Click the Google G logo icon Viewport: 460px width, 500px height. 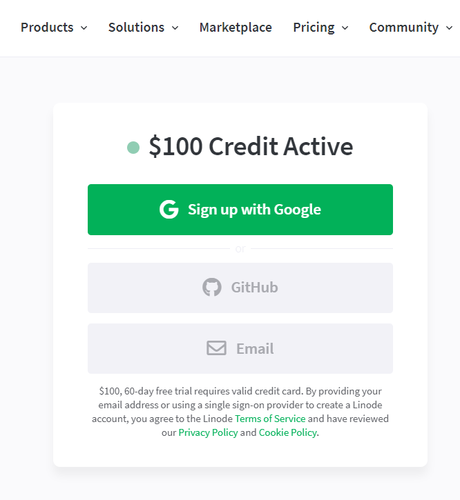pos(169,209)
